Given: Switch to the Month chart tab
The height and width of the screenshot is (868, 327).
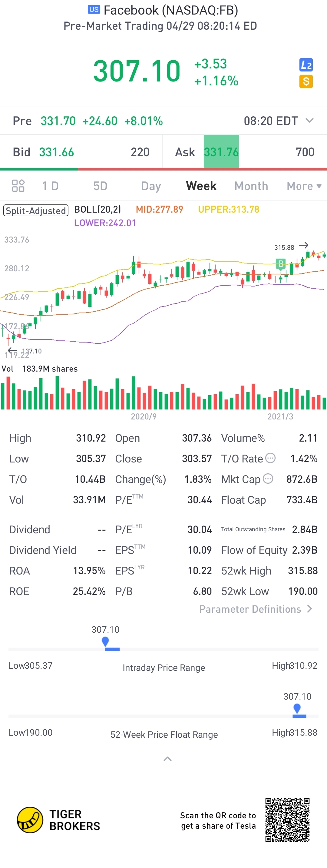Looking at the screenshot, I should [x=251, y=186].
